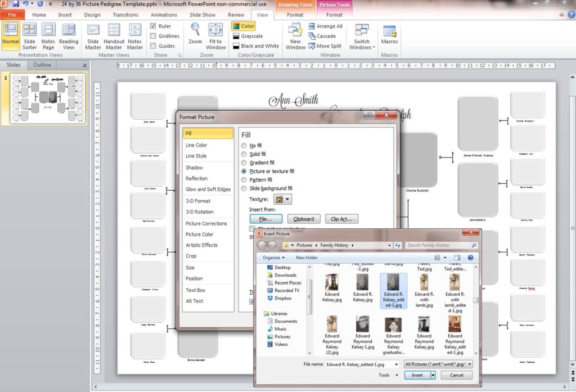This screenshot has width=576, height=392.
Task: Cancel the Insert Picture dialog
Action: [456, 375]
